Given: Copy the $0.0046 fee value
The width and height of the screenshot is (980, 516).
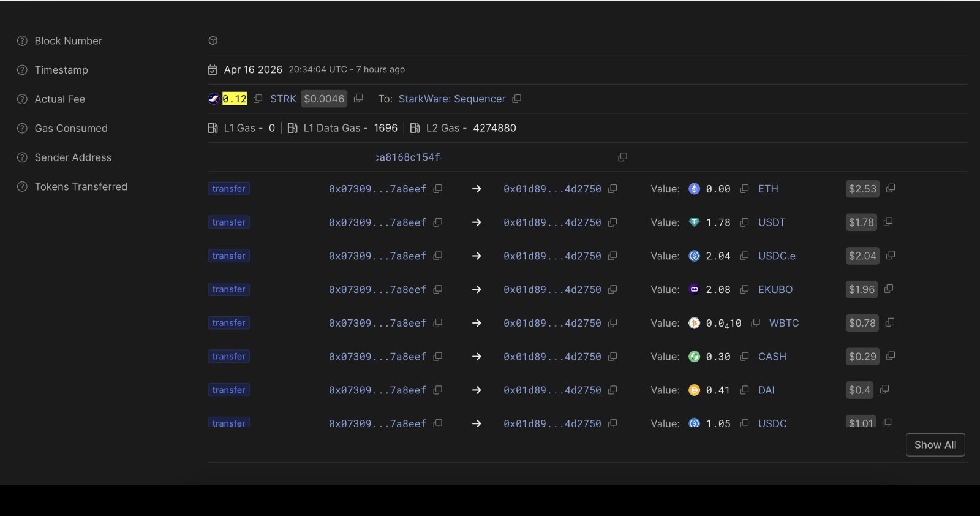Looking at the screenshot, I should click(358, 98).
